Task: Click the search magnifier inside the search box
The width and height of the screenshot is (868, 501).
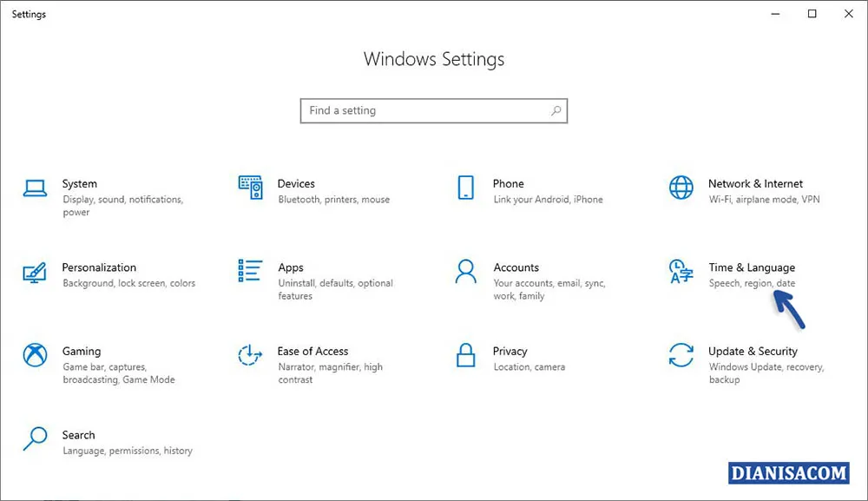Action: tap(556, 111)
